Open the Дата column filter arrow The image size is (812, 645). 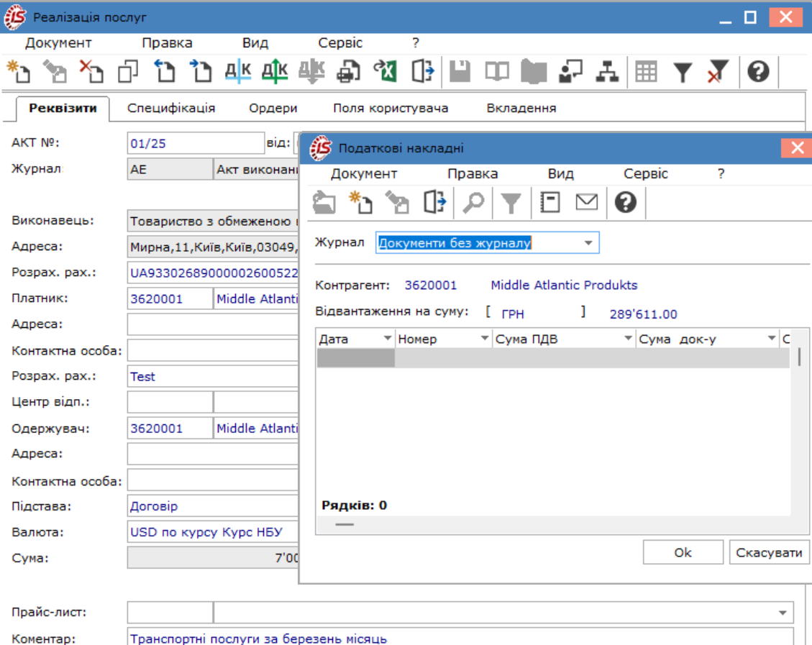(x=388, y=339)
